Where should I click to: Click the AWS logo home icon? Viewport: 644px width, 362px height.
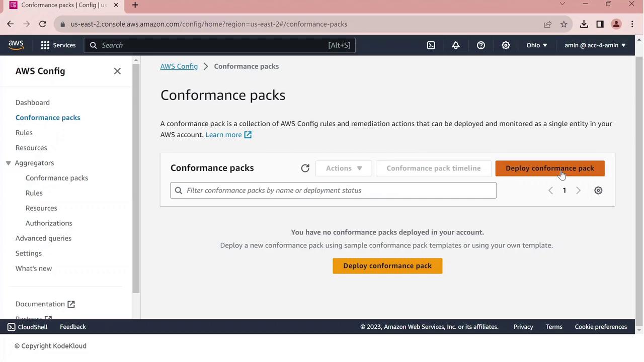(x=16, y=45)
